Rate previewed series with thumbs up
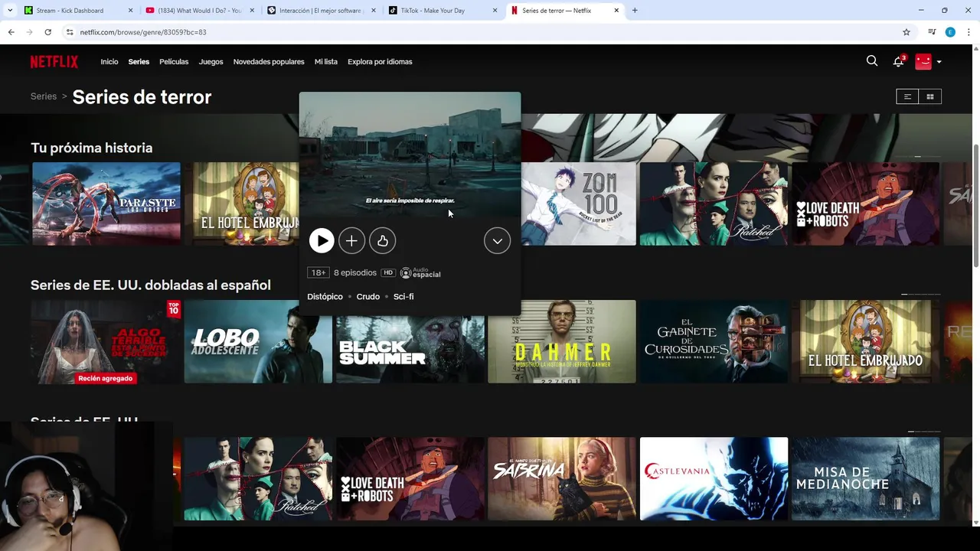This screenshot has width=980, height=551. click(x=382, y=241)
